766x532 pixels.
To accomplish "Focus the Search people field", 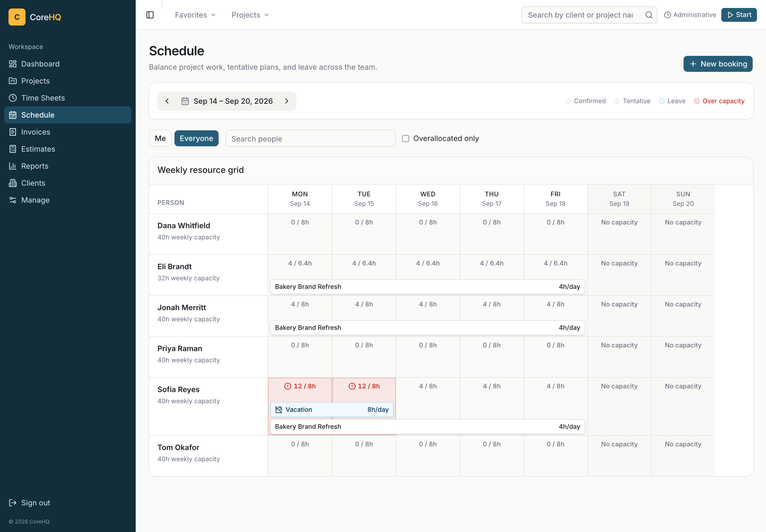I will coord(310,138).
